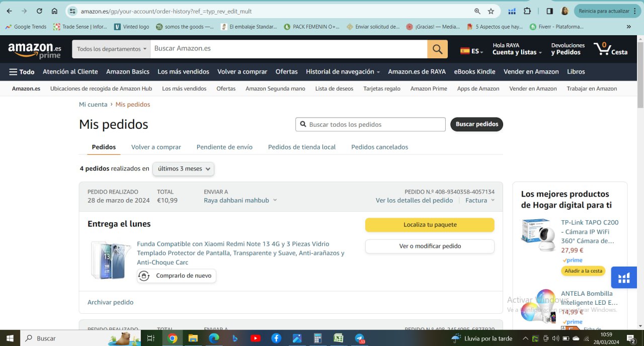Click the Buscar todos los pedidos field

click(375, 124)
